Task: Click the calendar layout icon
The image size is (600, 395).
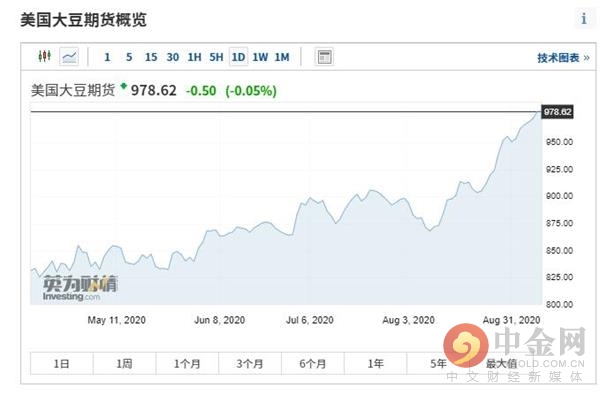Action: point(324,57)
